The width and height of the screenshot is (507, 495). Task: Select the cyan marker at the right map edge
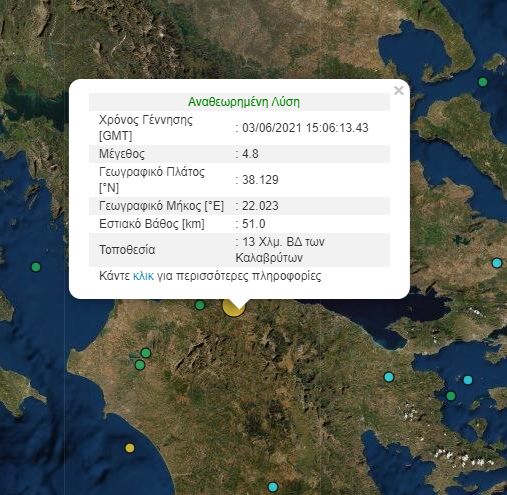[497, 263]
